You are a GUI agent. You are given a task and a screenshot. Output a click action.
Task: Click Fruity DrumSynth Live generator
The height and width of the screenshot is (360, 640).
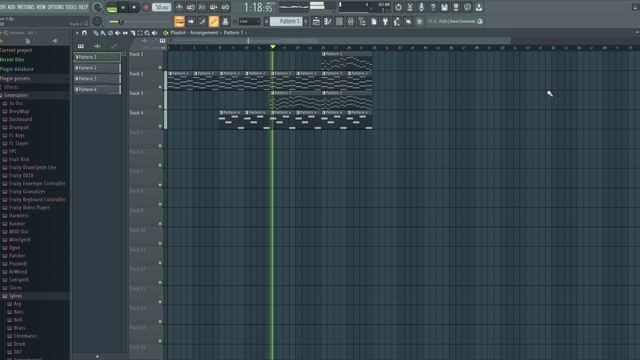click(x=32, y=167)
